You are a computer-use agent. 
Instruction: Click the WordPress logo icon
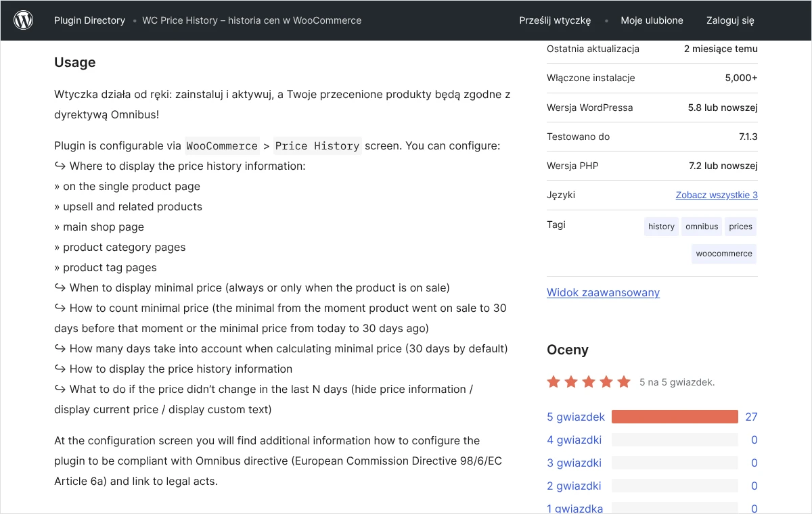click(x=24, y=20)
